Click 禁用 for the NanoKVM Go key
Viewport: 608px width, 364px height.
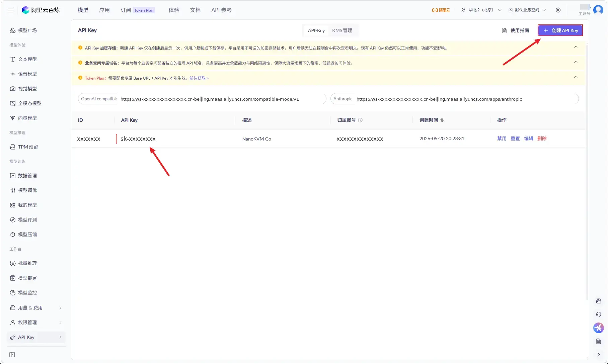click(502, 139)
